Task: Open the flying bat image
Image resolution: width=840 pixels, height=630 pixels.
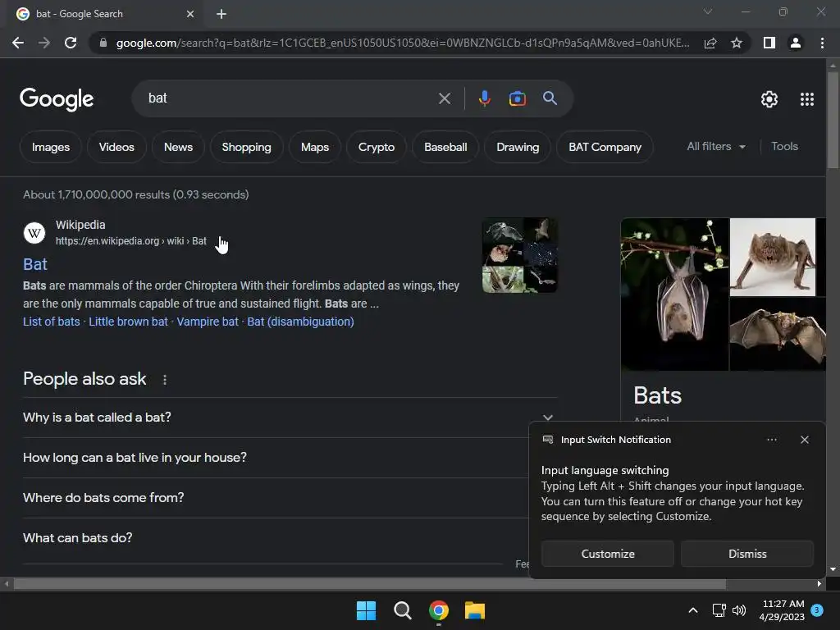Action: click(x=778, y=335)
